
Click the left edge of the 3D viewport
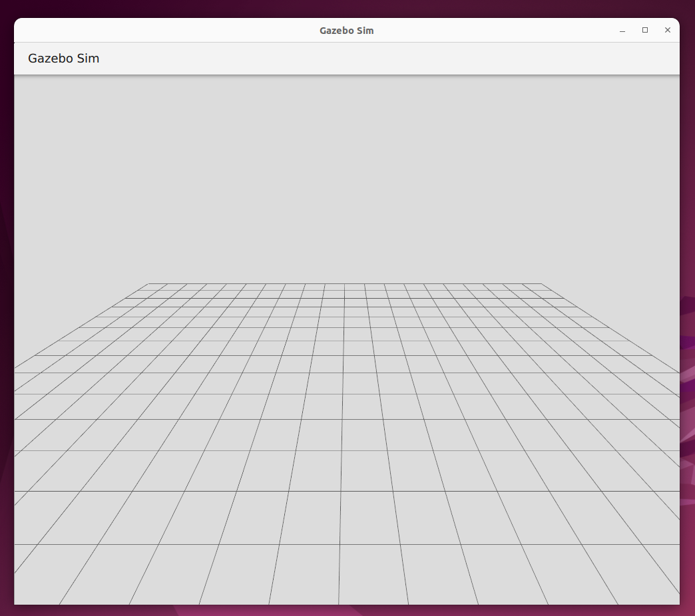coord(20,333)
